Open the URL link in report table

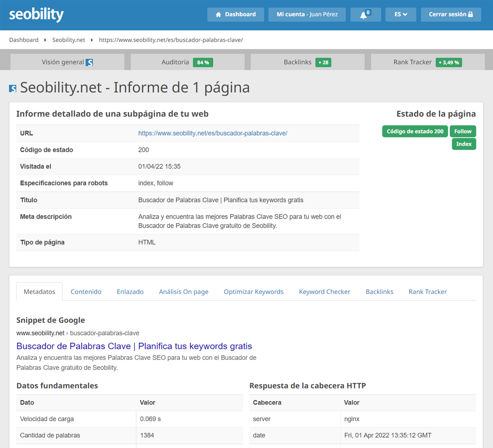(212, 133)
